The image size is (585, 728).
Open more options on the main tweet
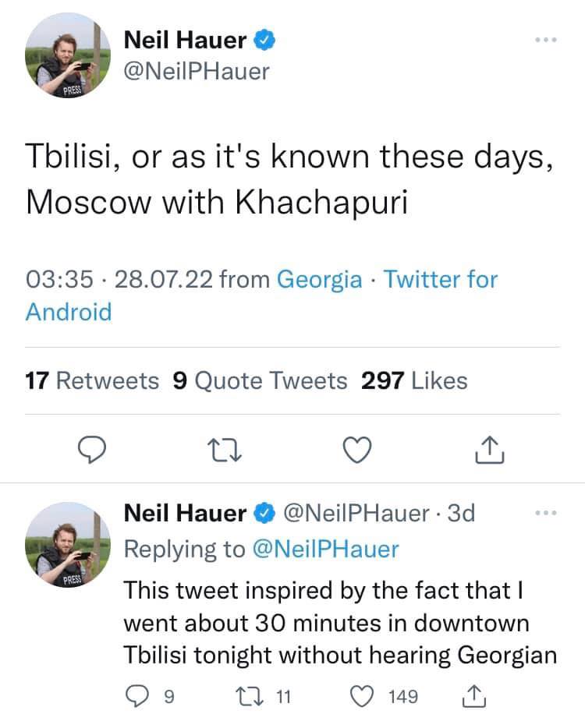point(546,40)
